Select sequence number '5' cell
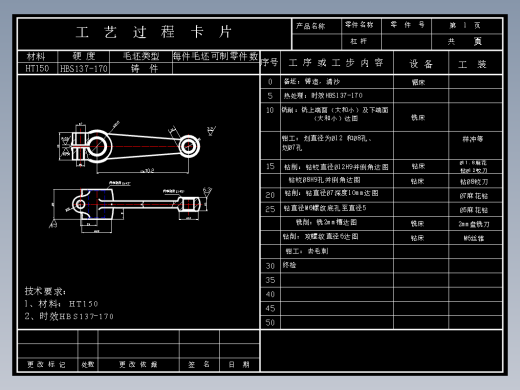Screen dimensions: 520x390 [x=270, y=96]
